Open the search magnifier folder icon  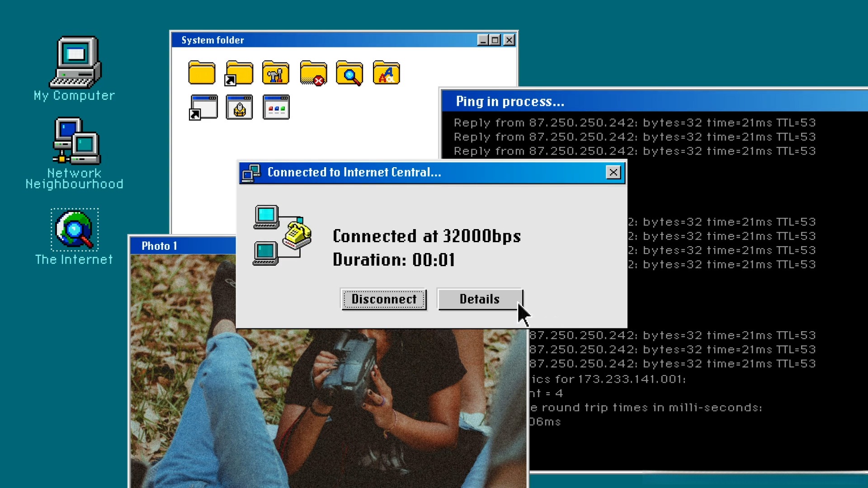tap(350, 73)
